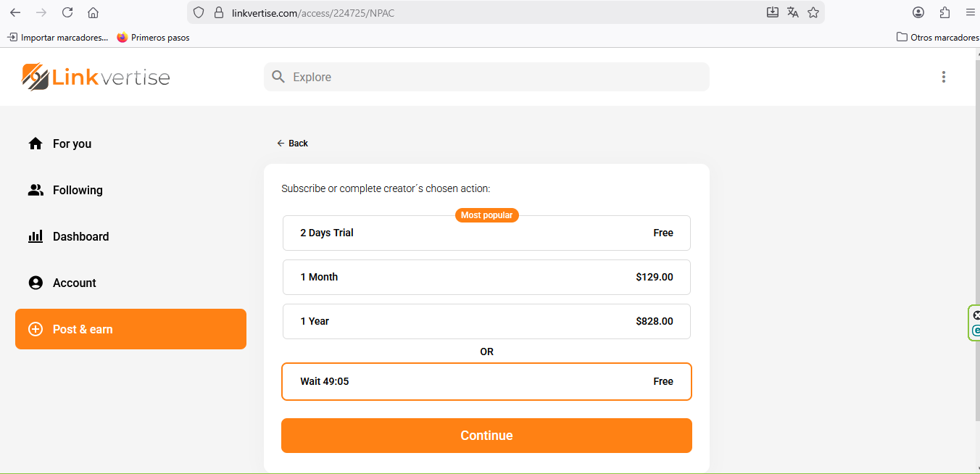Choose the 1 Month $129.00 plan
Viewport: 980px width, 474px height.
pos(486,277)
